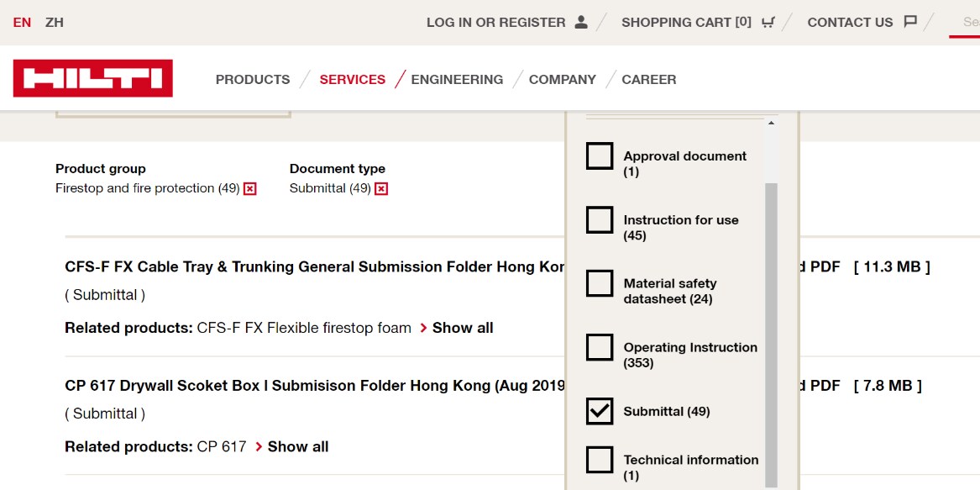Viewport: 980px width, 490px height.
Task: Open Shopping Cart [0] link
Action: [686, 23]
